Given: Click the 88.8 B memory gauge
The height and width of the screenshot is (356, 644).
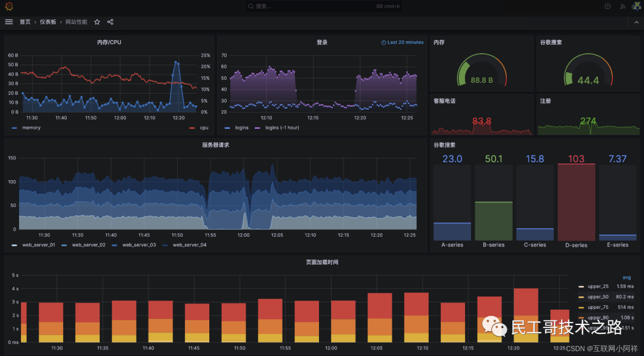Looking at the screenshot, I should 481,70.
